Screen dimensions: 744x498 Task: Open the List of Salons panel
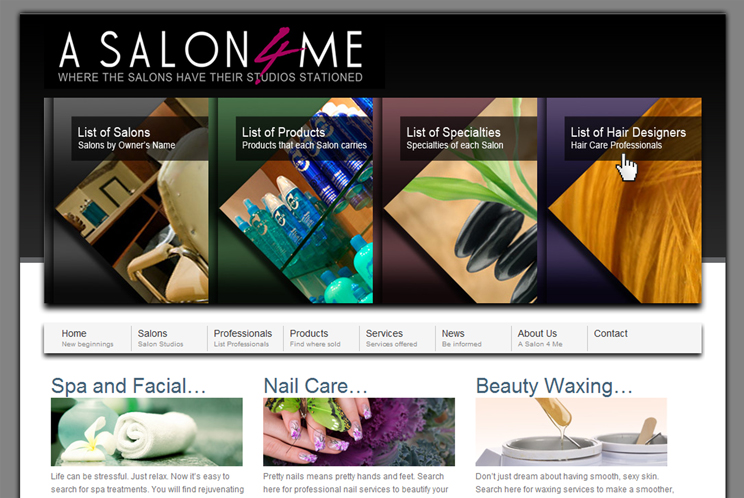(127, 200)
